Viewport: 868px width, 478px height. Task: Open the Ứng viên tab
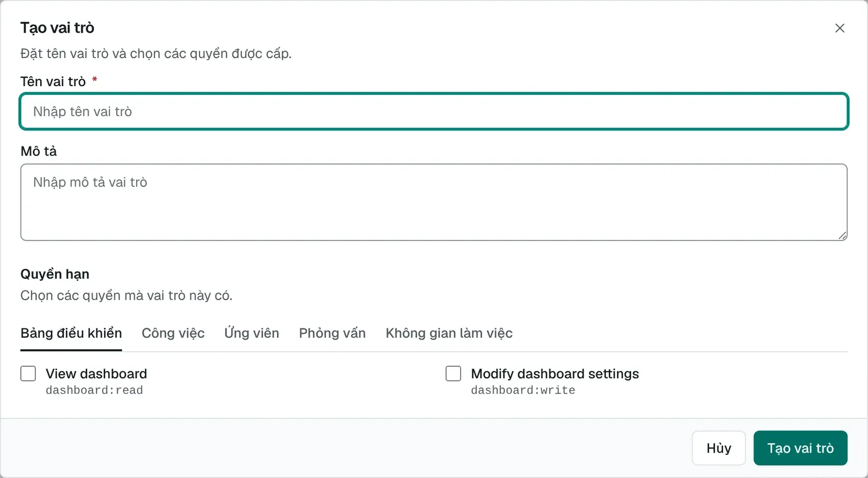[x=252, y=333]
